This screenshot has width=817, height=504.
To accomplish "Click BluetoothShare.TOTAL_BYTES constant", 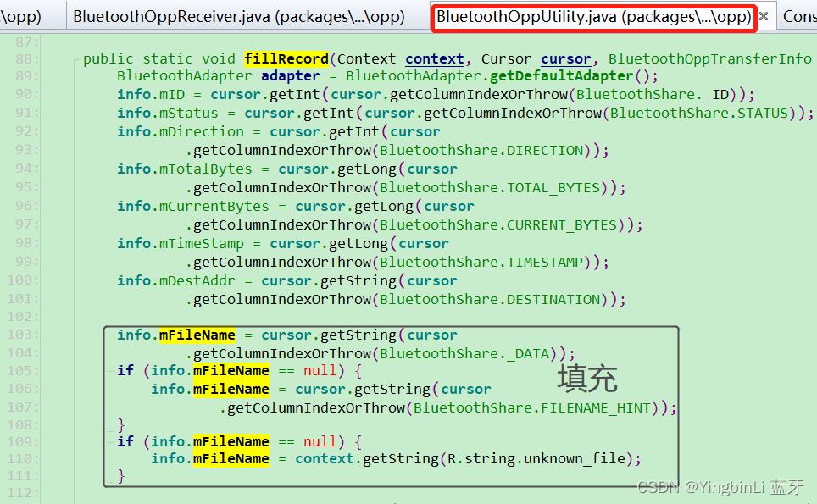I will (489, 188).
